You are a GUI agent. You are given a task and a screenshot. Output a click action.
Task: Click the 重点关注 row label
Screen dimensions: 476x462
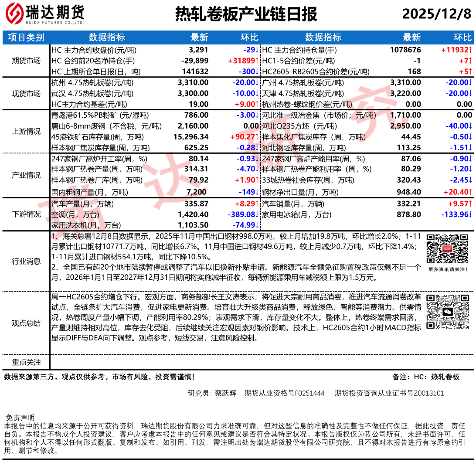[x=26, y=362]
